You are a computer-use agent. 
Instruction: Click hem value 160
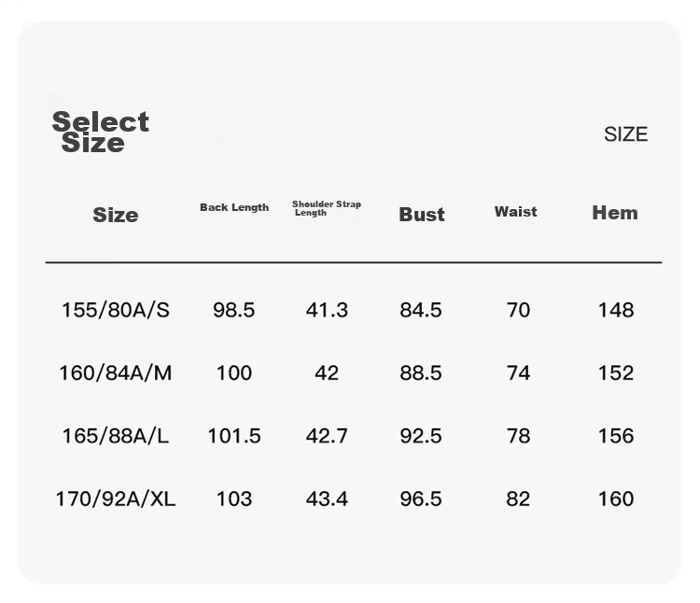click(x=616, y=499)
